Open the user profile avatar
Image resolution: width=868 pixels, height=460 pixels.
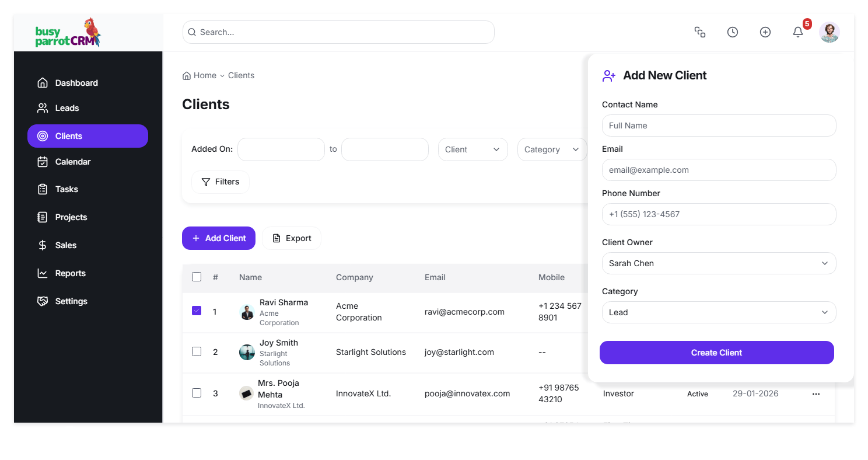click(829, 33)
